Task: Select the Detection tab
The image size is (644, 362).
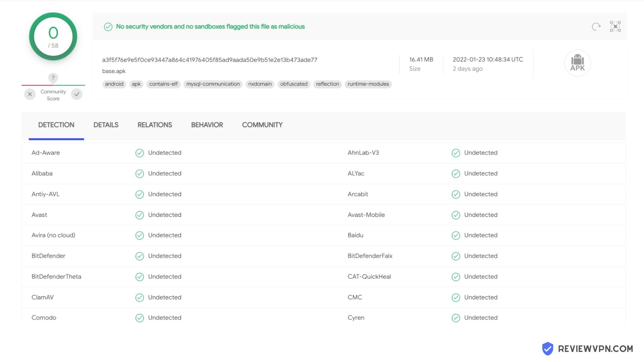Action: (x=56, y=125)
